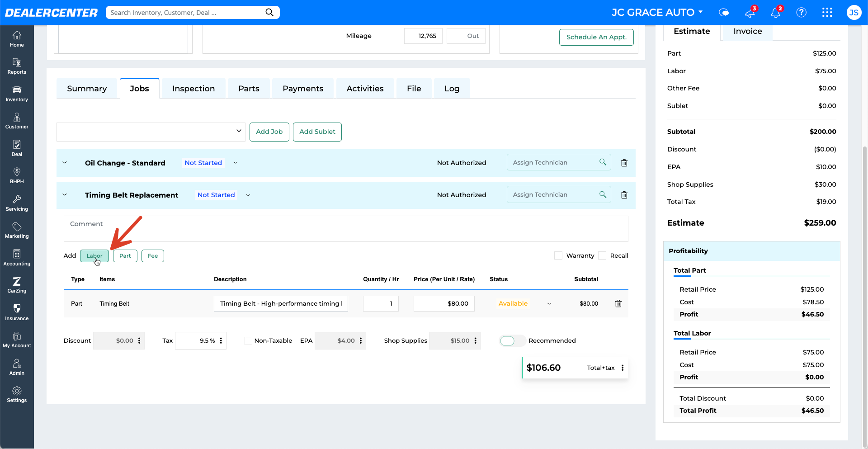
Task: Switch to the Activities tab
Action: pos(365,89)
